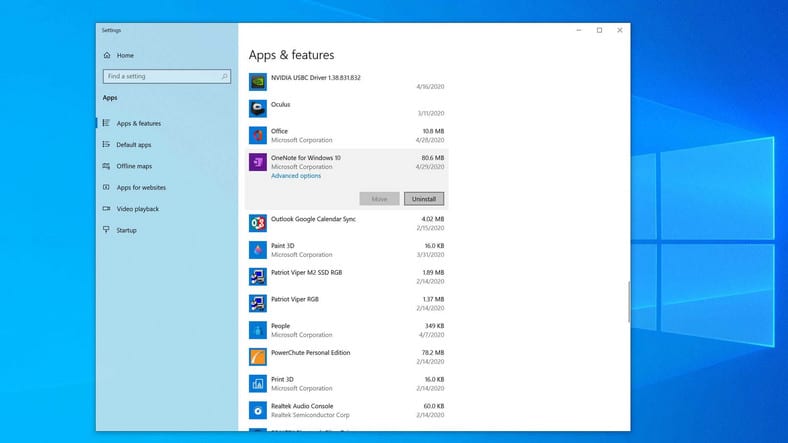The height and width of the screenshot is (443, 788).
Task: Close the Settings window
Action: click(x=620, y=30)
